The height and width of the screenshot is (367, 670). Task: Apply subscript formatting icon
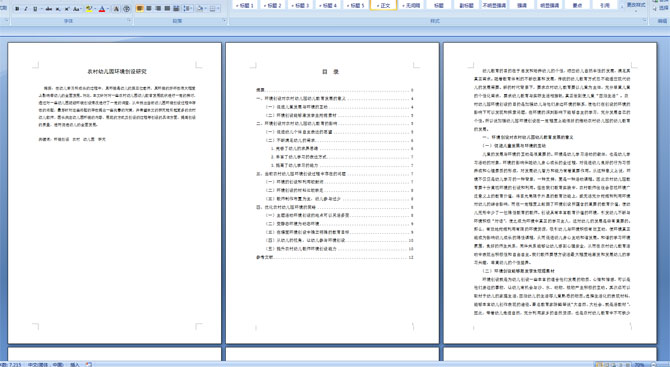click(58, 9)
